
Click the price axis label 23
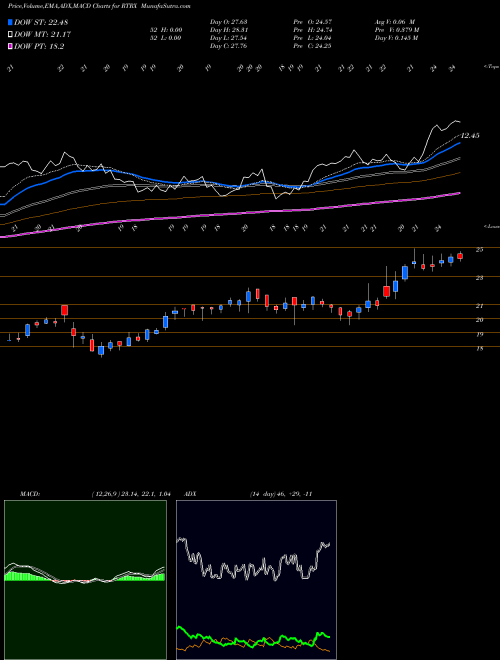479,278
